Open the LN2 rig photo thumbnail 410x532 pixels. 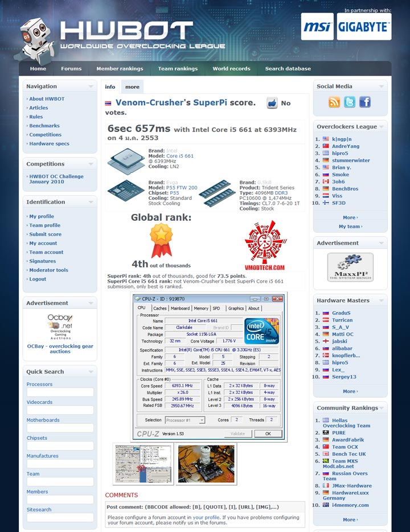point(206,464)
